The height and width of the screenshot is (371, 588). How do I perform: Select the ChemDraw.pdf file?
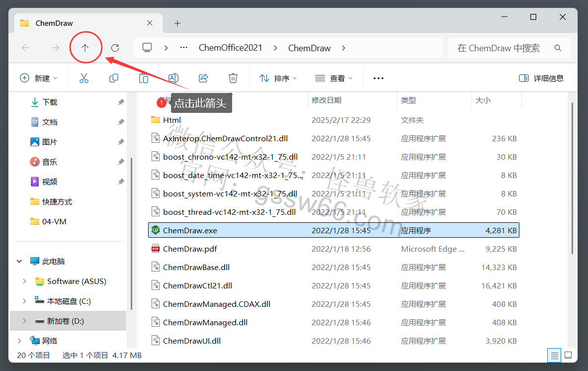coord(334,249)
